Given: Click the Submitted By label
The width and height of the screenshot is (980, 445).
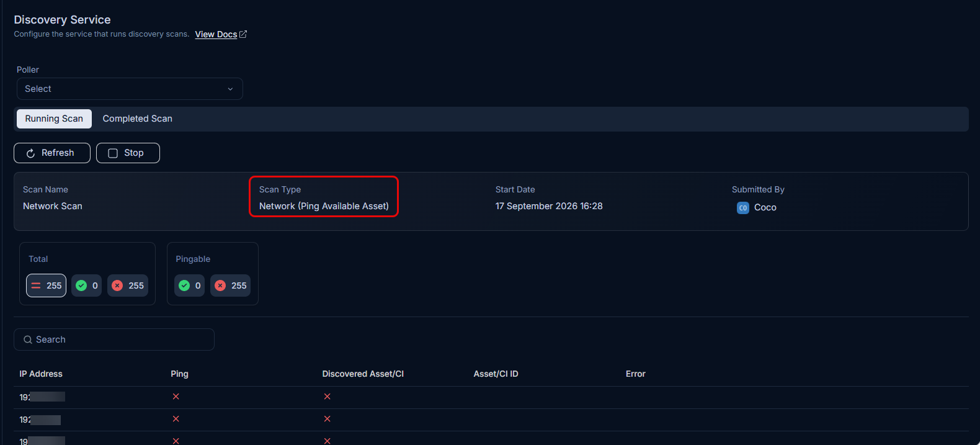Looking at the screenshot, I should click(x=758, y=189).
